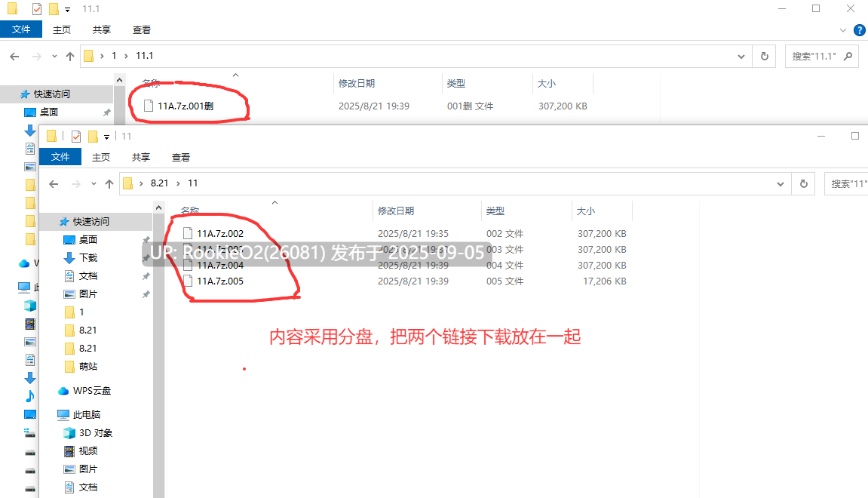
Task: Open 图片 under quick access in 11 window
Action: point(88,294)
